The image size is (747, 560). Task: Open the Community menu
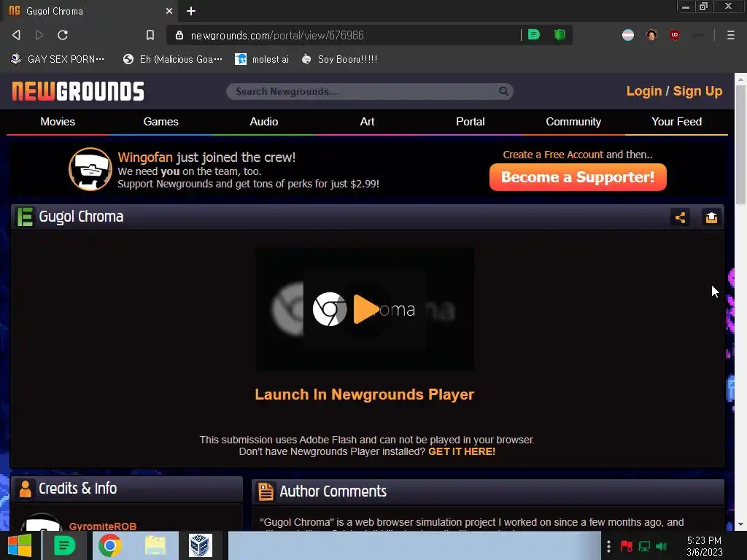point(573,122)
